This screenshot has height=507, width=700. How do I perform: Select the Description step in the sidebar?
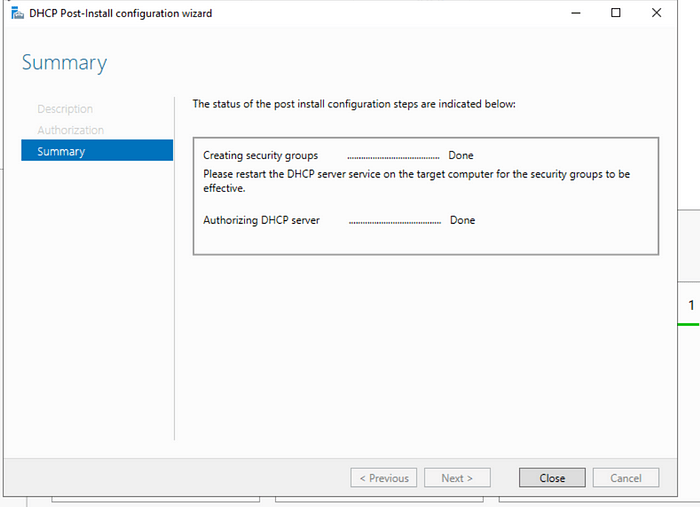pyautogui.click(x=65, y=109)
